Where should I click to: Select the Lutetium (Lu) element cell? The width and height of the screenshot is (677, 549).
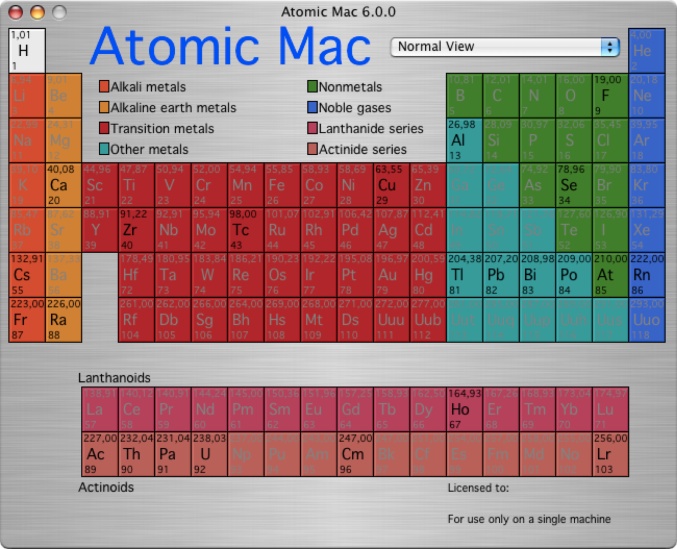click(x=610, y=409)
